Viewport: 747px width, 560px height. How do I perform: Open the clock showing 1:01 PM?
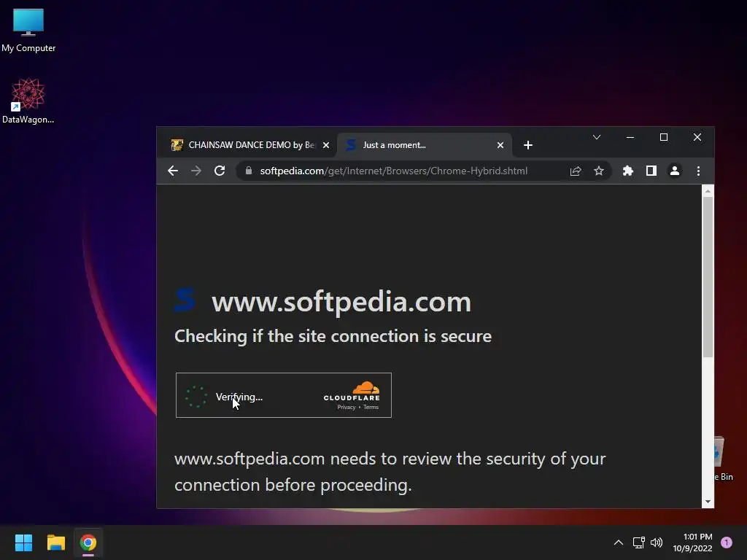(692, 542)
